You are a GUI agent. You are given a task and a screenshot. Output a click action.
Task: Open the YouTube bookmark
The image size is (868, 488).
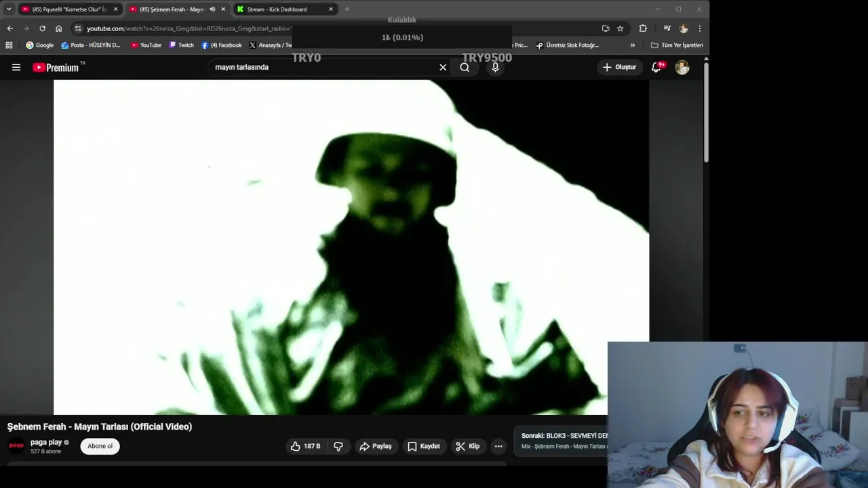[146, 45]
